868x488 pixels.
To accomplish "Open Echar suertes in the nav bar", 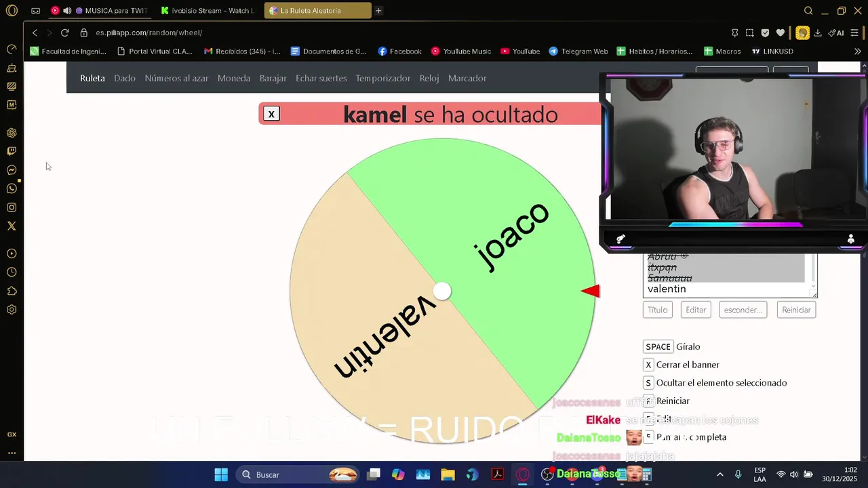I will [321, 78].
